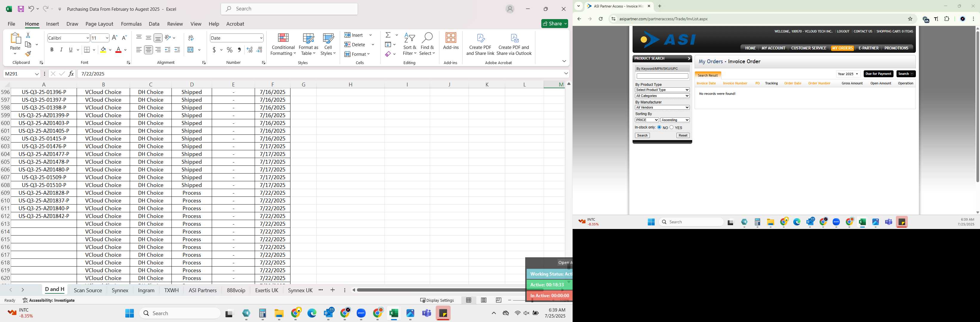Screen dimensions: 980x322
Task: Open the Ascending sort order dropdown
Action: click(x=675, y=120)
